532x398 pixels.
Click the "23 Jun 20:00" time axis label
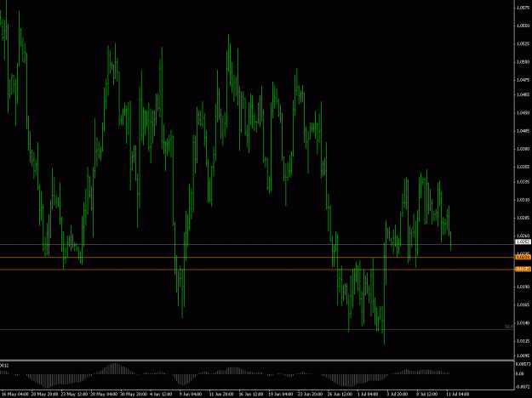310,395
